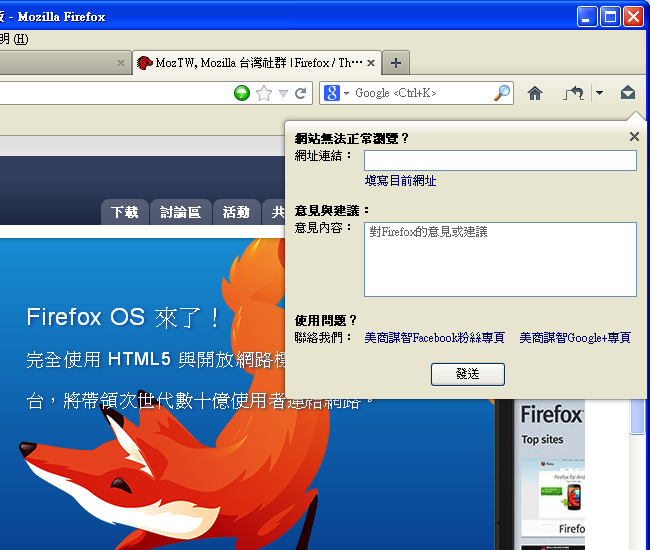Open a new tab with the plus button
This screenshot has width=650, height=550.
click(x=396, y=62)
